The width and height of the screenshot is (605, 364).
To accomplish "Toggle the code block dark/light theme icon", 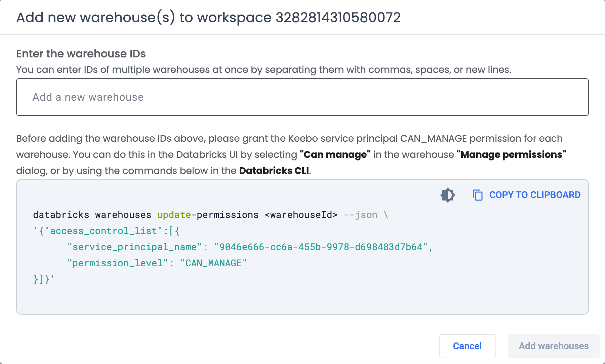I will click(x=447, y=195).
